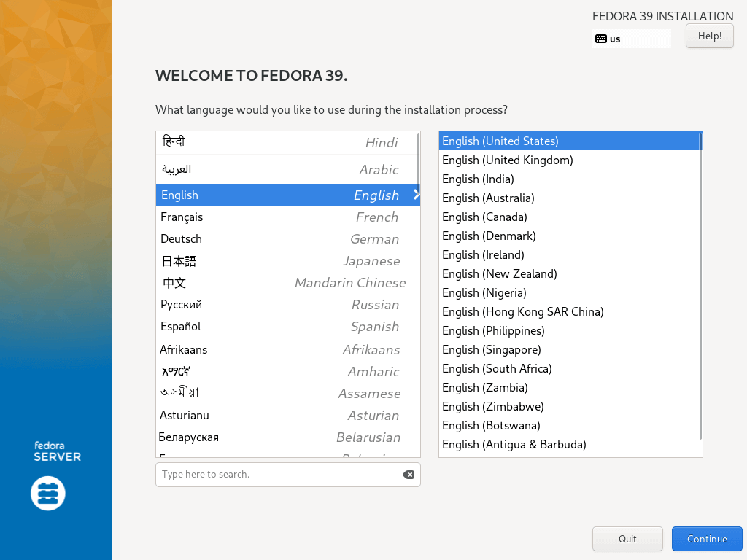Viewport: 747px width, 560px height.
Task: Click the arrow beside the English language
Action: tap(416, 195)
